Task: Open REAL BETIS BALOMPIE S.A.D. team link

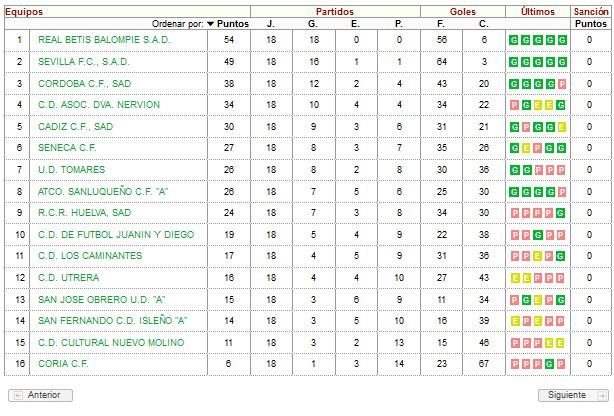Action: point(104,40)
